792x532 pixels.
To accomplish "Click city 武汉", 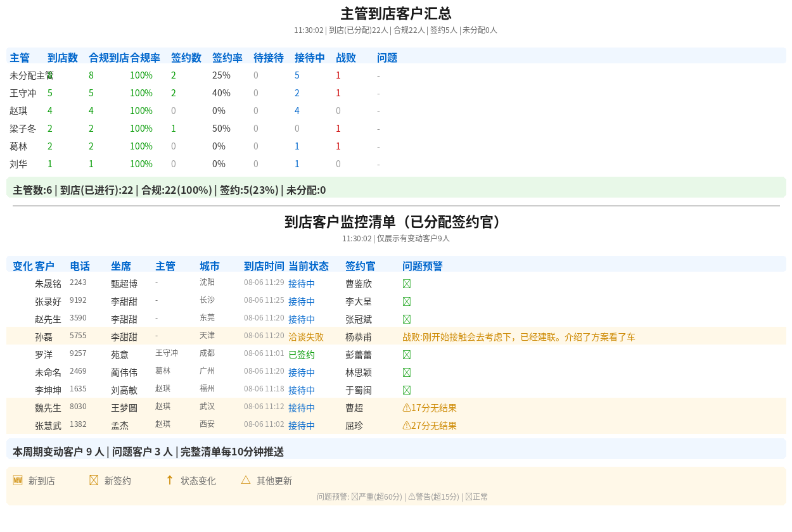I will [x=207, y=407].
